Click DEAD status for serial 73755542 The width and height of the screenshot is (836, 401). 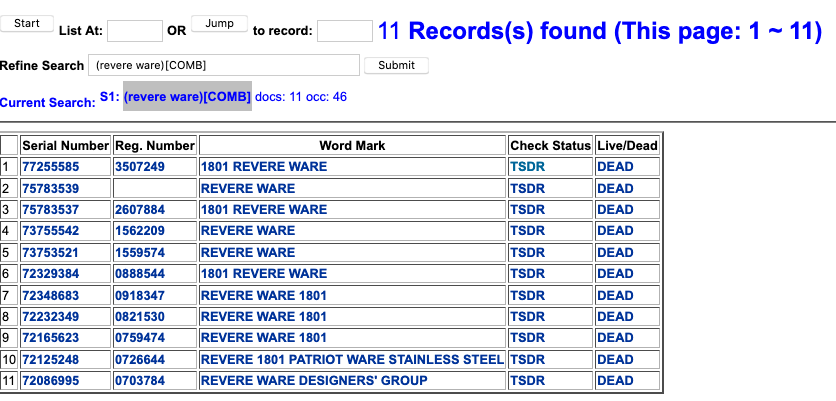[615, 231]
